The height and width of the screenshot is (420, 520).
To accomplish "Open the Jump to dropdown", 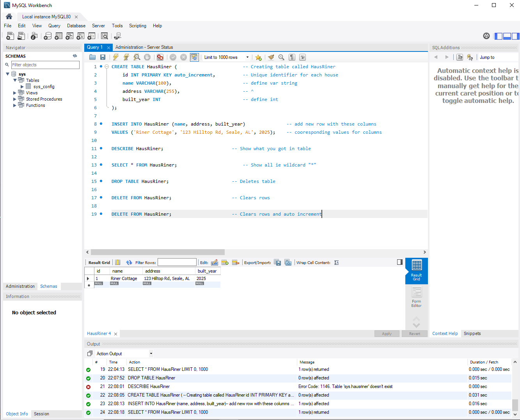I will 499,57.
